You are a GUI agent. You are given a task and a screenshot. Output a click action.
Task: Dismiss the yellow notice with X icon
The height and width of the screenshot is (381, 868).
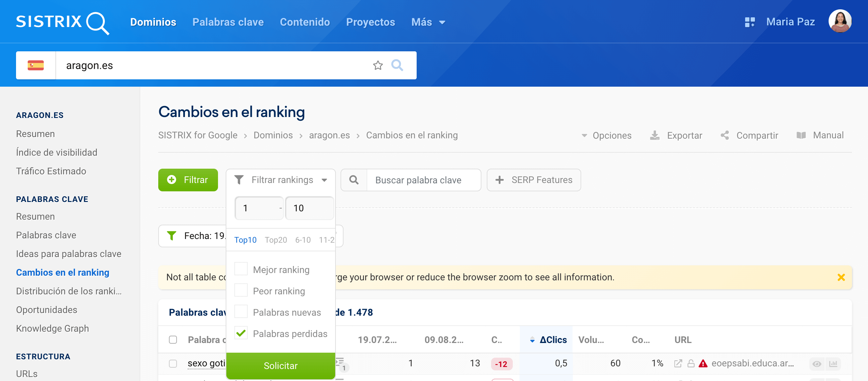tap(841, 277)
